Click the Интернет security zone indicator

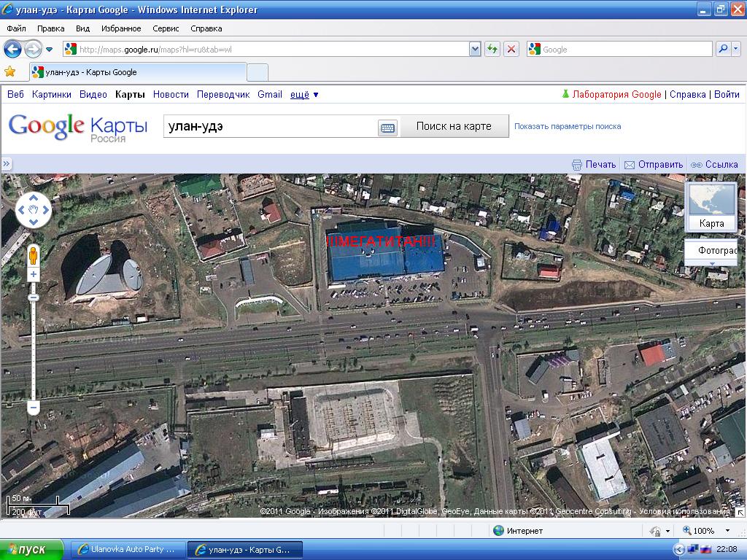(518, 531)
